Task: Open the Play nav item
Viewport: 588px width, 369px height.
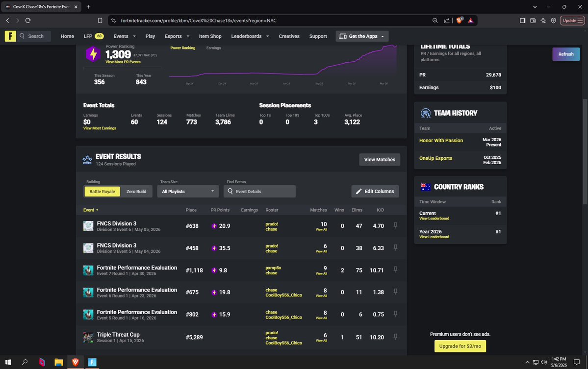Action: (x=150, y=36)
